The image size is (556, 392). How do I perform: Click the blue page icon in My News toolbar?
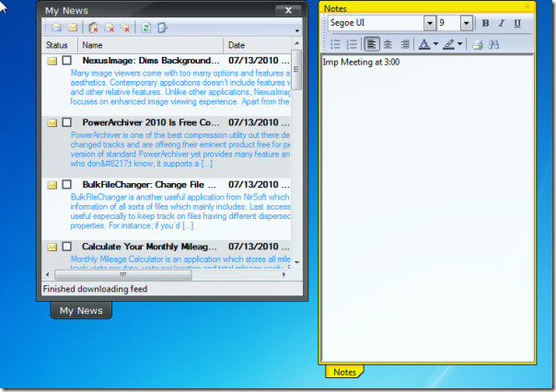point(163,28)
